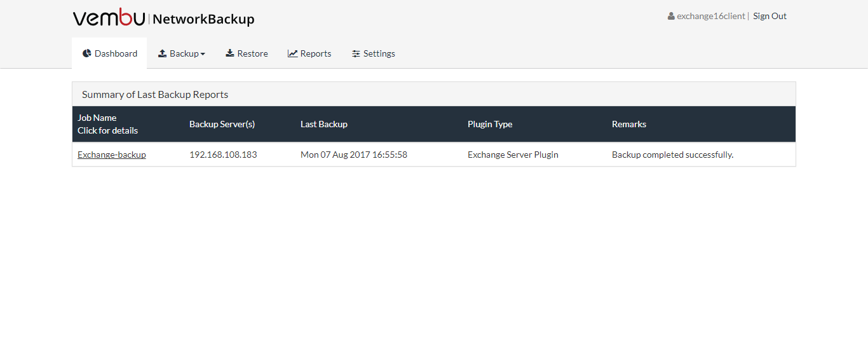Click the Dashboard pie chart icon
Image resolution: width=868 pixels, height=360 pixels.
(x=87, y=53)
